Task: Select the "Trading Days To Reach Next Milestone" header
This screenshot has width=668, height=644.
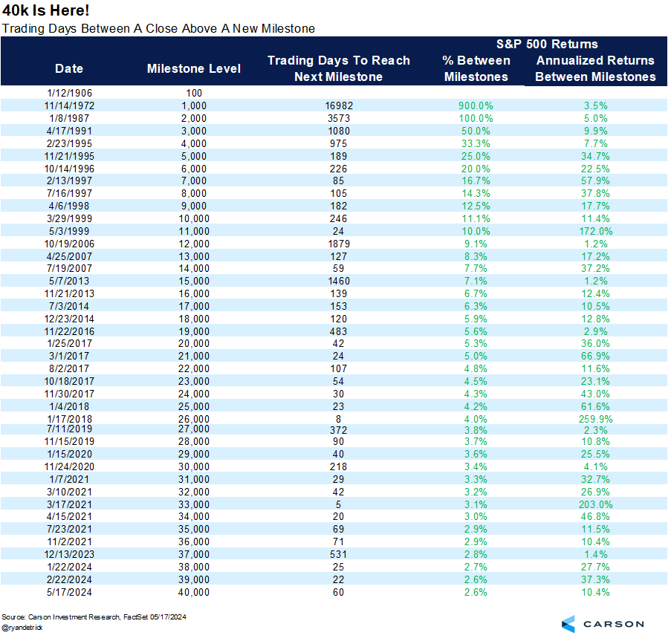Action: click(339, 68)
